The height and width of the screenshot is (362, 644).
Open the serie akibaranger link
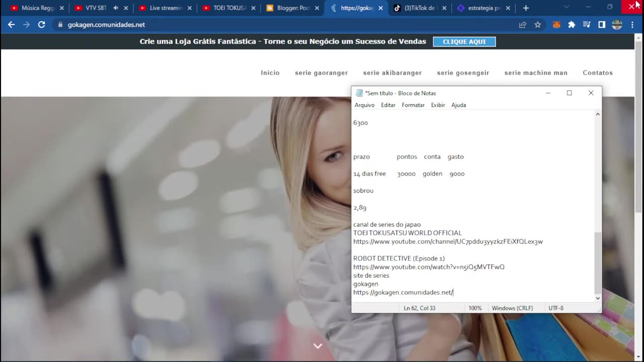pyautogui.click(x=392, y=73)
